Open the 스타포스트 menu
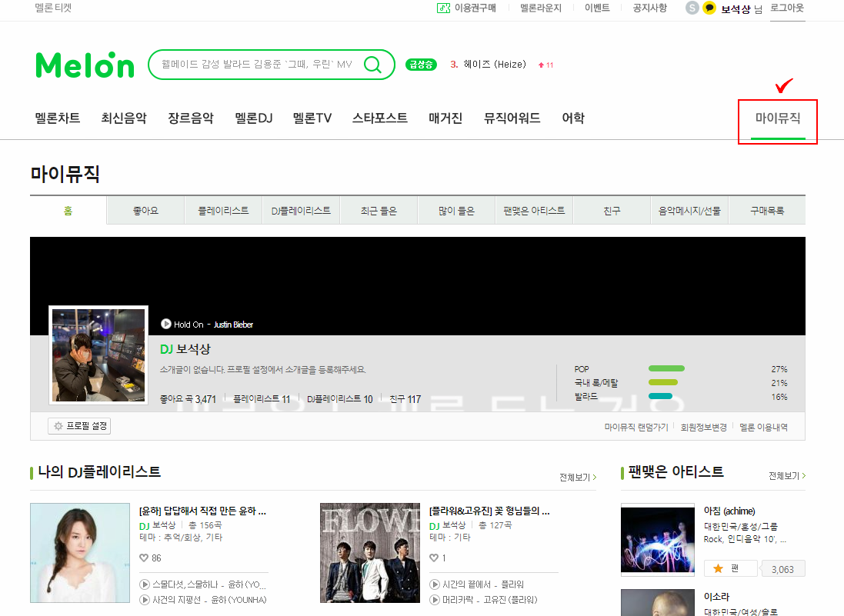Viewport: 844px width, 616px height. pyautogui.click(x=380, y=118)
